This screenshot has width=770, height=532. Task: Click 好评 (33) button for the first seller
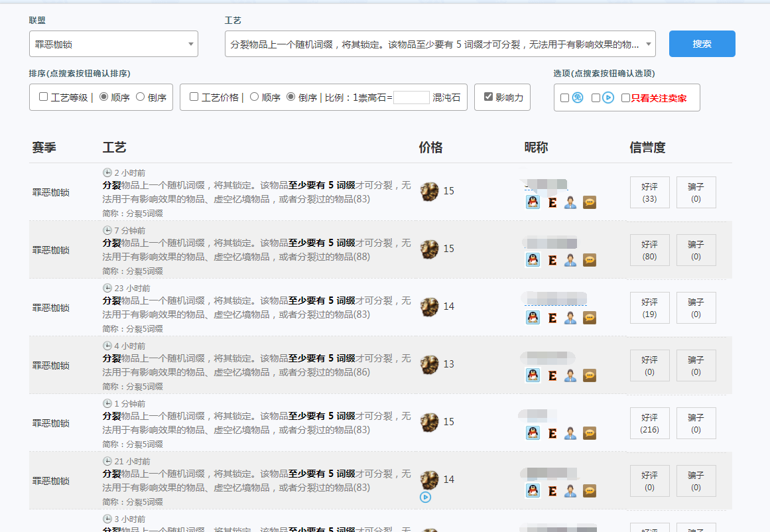pos(649,192)
